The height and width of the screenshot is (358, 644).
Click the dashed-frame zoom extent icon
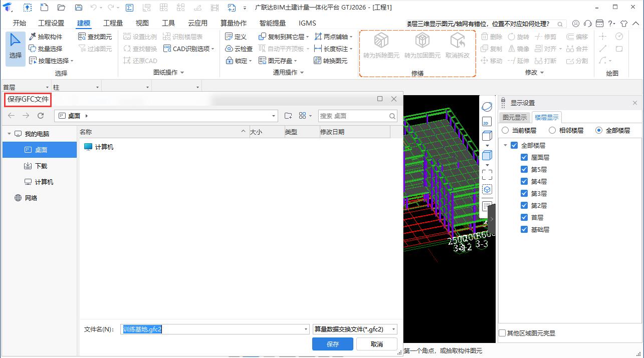coord(487,174)
